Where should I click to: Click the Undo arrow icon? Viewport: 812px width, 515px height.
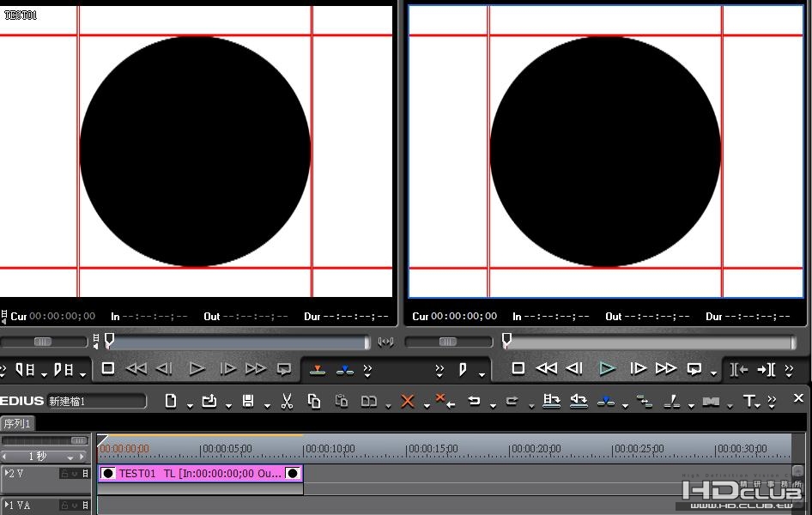473,401
